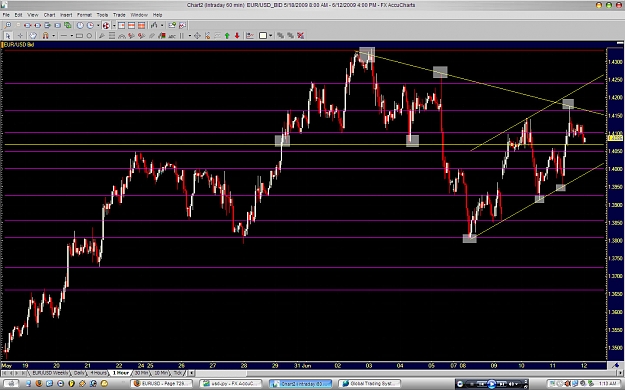Open the Format menu
Viewport: 625px width, 390px height.
pos(84,15)
